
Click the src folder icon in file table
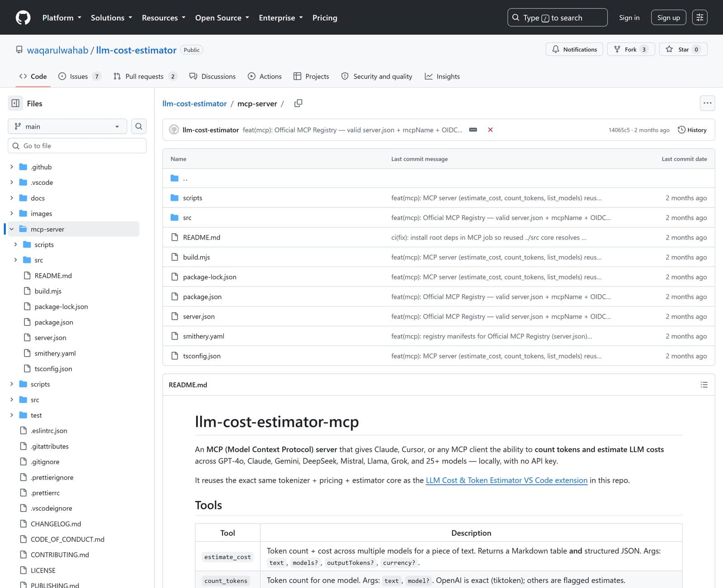click(174, 218)
